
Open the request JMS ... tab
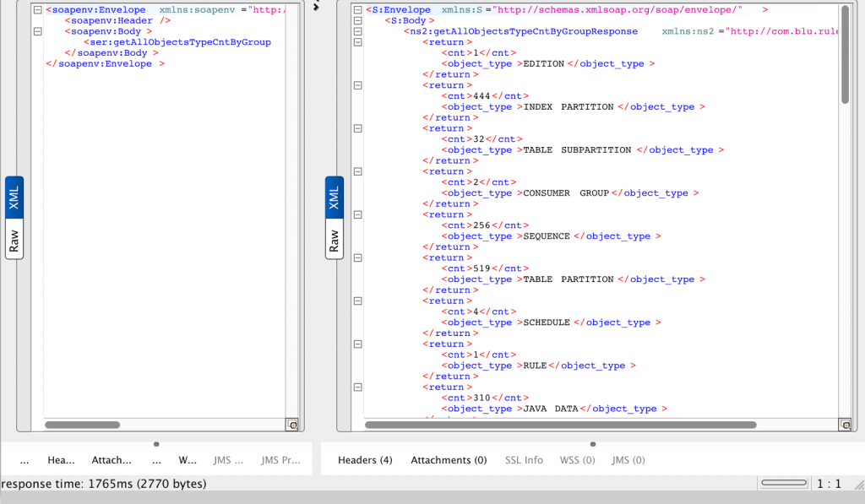click(228, 460)
